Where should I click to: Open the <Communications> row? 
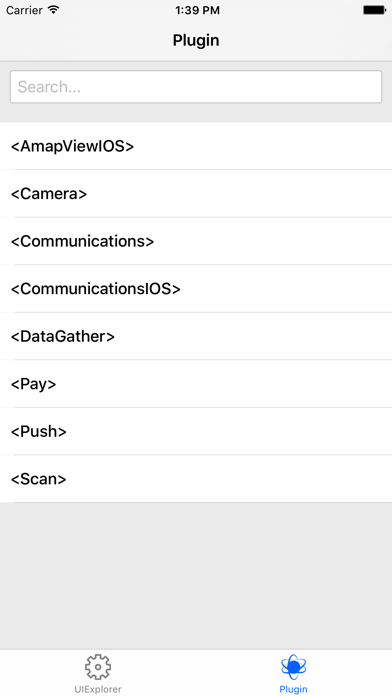coord(196,241)
